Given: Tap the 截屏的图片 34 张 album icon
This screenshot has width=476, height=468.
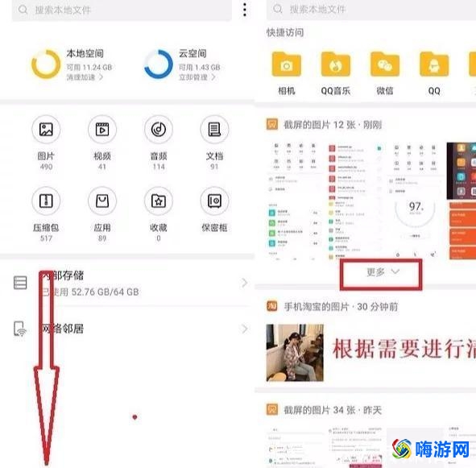Looking at the screenshot, I should click(272, 410).
